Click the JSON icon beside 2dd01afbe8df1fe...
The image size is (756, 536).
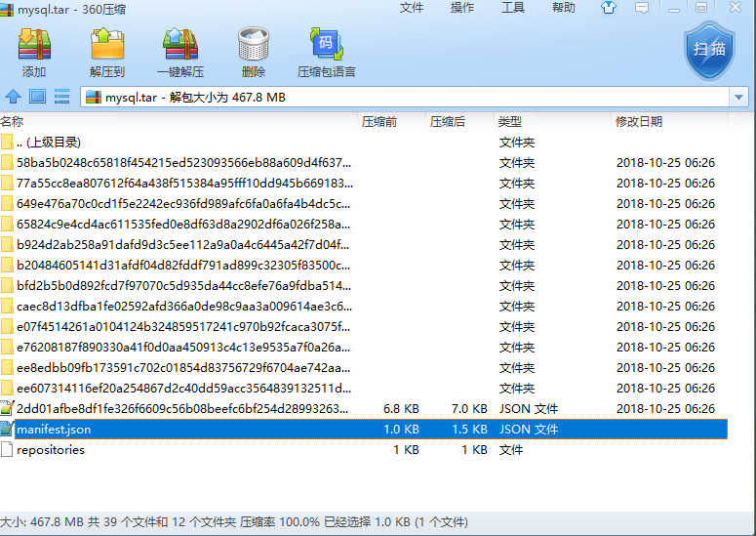click(7, 408)
